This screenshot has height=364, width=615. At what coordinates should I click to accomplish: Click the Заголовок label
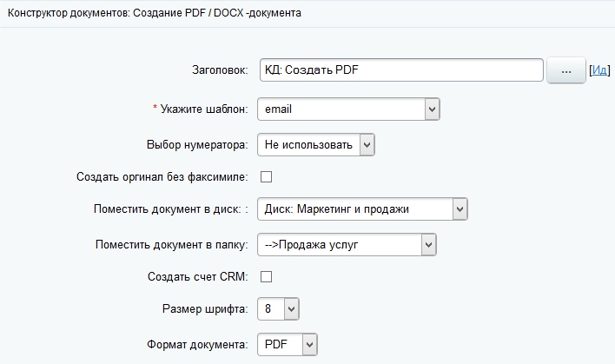[220, 70]
